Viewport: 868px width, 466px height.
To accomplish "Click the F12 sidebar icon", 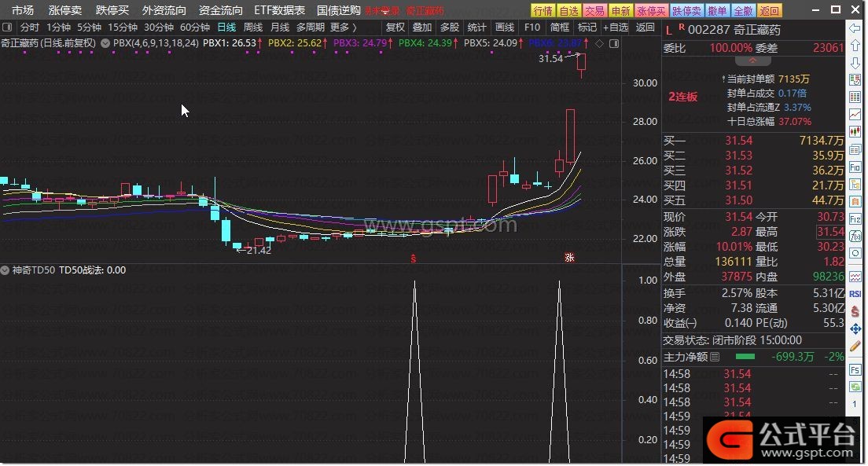I will click(855, 219).
